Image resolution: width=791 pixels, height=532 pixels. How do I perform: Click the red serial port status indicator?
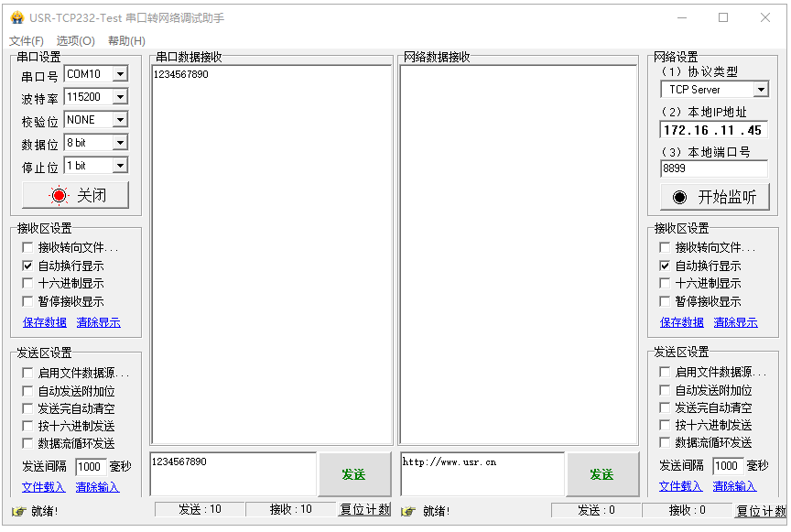[x=59, y=195]
